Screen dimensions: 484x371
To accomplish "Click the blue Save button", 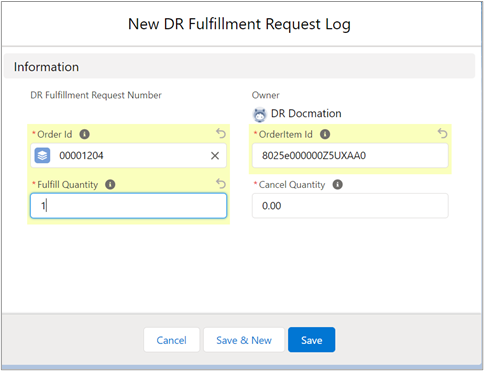I will (x=312, y=340).
